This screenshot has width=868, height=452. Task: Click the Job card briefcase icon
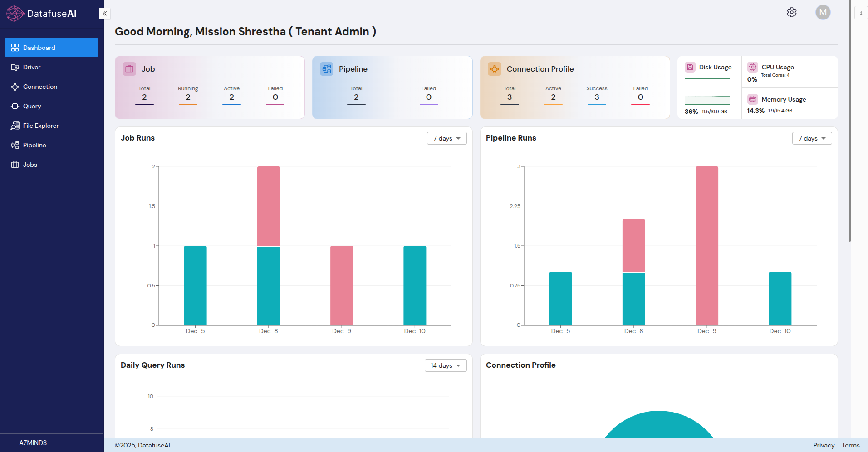pos(129,68)
